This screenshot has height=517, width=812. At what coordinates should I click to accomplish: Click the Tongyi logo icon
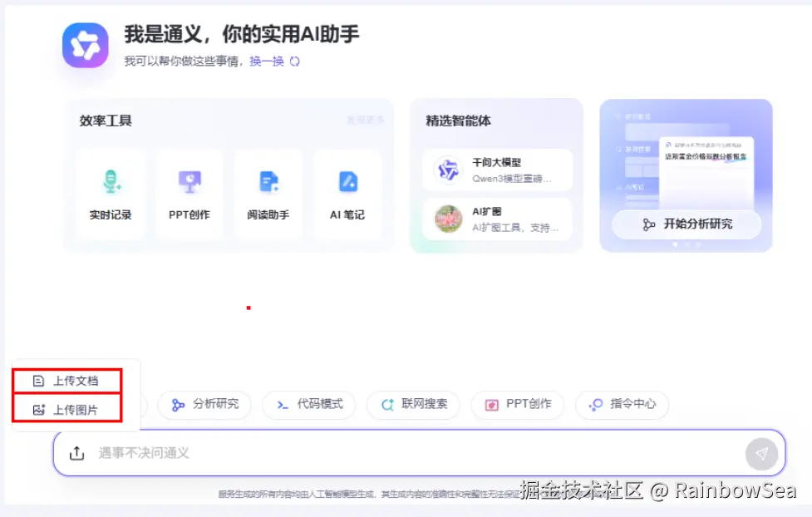[x=86, y=45]
